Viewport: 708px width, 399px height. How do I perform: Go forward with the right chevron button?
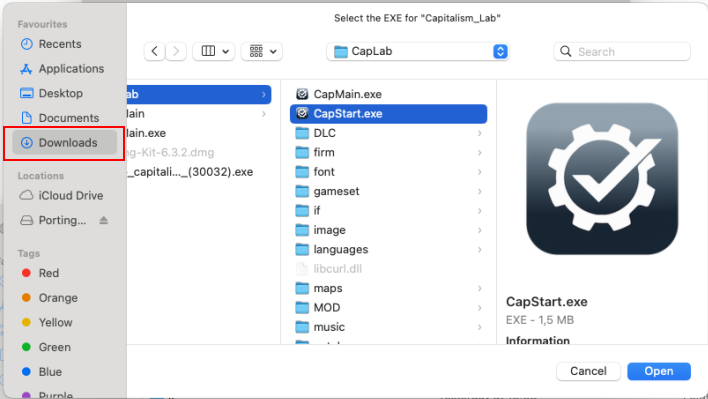[176, 51]
